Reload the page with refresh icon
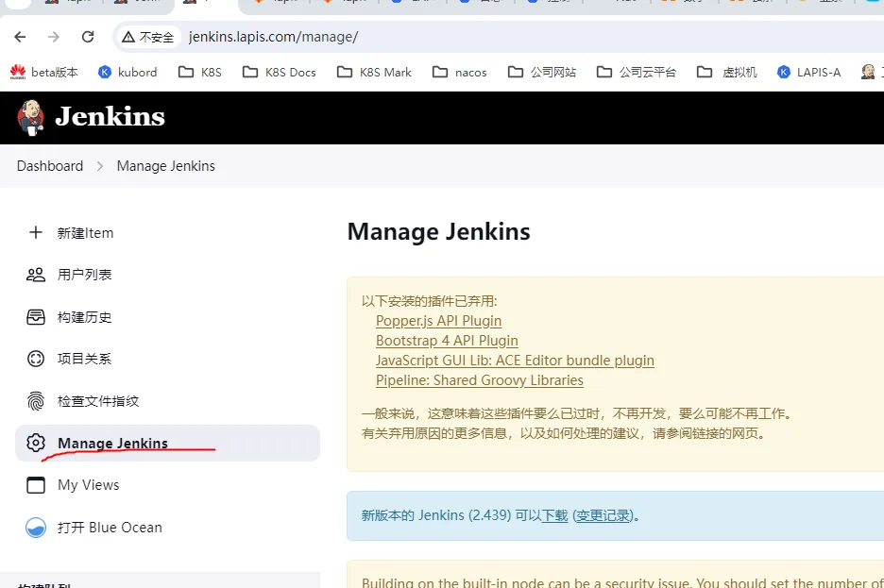Image resolution: width=884 pixels, height=588 pixels. click(x=88, y=37)
